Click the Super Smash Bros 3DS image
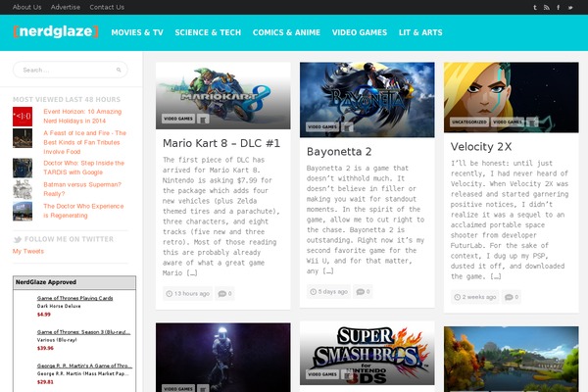 (367, 354)
